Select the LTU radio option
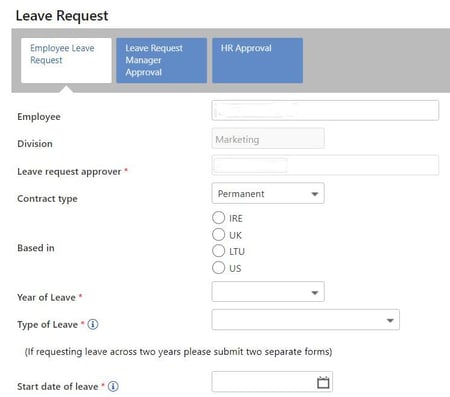450x397 pixels. (219, 251)
